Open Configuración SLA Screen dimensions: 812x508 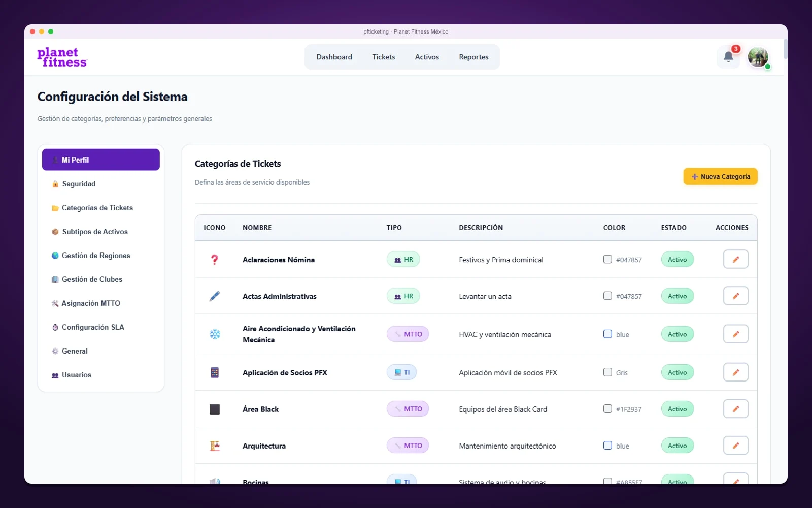click(101, 327)
